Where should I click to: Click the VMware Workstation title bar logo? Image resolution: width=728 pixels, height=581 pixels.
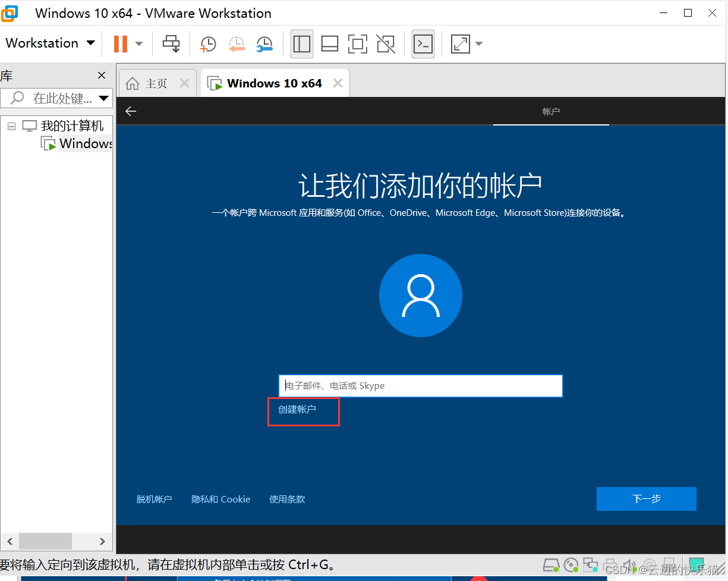click(10, 12)
